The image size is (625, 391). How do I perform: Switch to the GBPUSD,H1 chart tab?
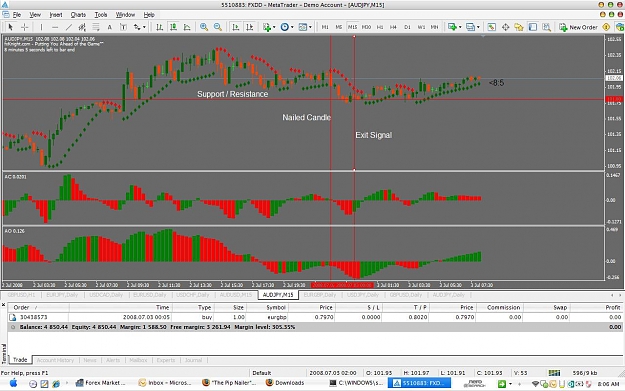tap(22, 295)
